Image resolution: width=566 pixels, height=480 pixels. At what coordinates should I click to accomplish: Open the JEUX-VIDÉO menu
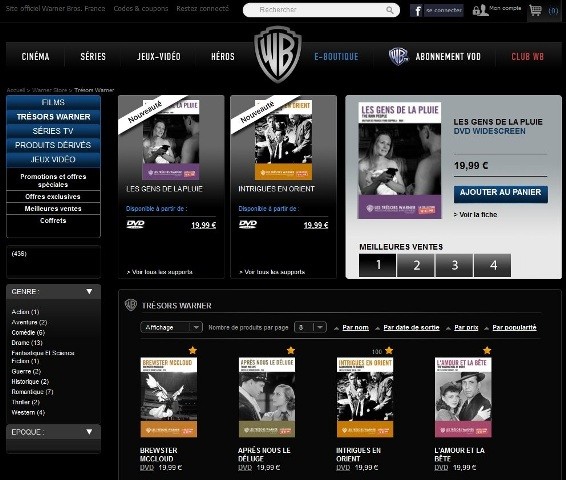[x=159, y=57]
